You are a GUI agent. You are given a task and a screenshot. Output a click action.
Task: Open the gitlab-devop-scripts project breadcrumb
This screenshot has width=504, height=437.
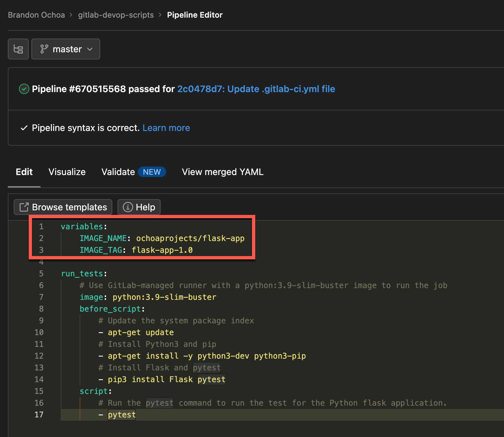tap(116, 15)
